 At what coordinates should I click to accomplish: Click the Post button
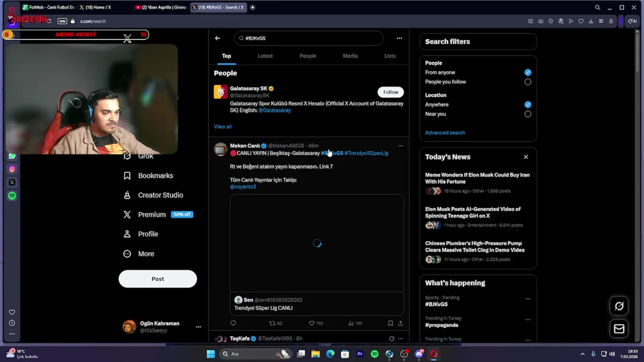(157, 279)
